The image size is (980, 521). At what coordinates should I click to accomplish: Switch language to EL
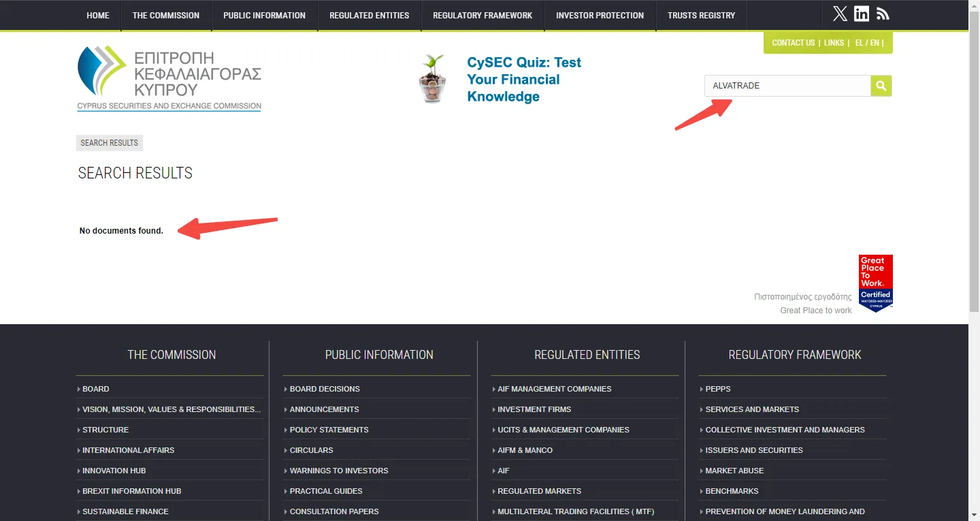click(859, 43)
